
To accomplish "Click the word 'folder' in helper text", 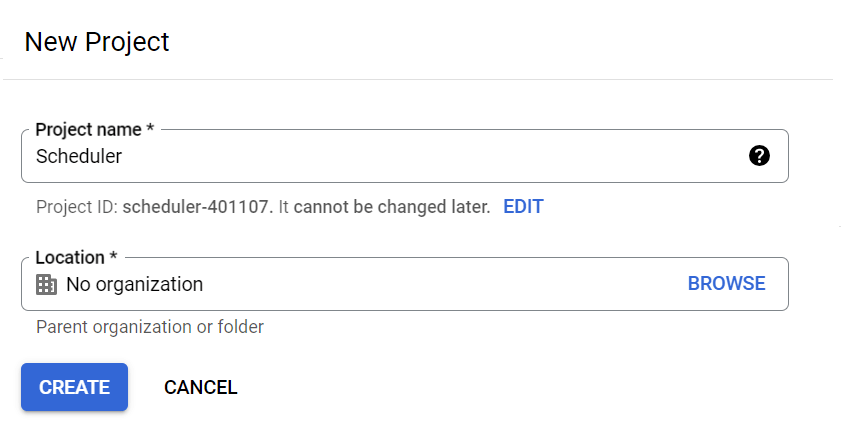I will point(240,327).
